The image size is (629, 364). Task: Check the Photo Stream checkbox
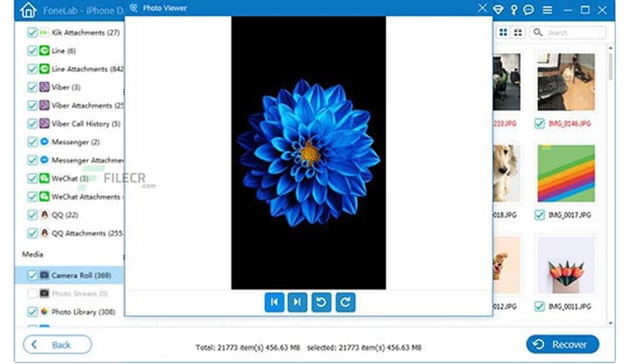pos(32,293)
